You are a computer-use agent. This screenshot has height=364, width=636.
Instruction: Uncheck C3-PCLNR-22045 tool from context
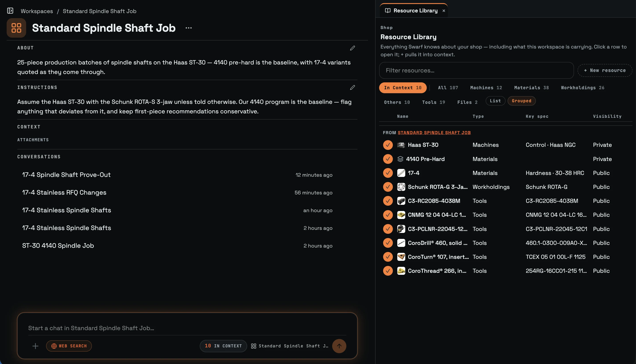[x=388, y=229]
